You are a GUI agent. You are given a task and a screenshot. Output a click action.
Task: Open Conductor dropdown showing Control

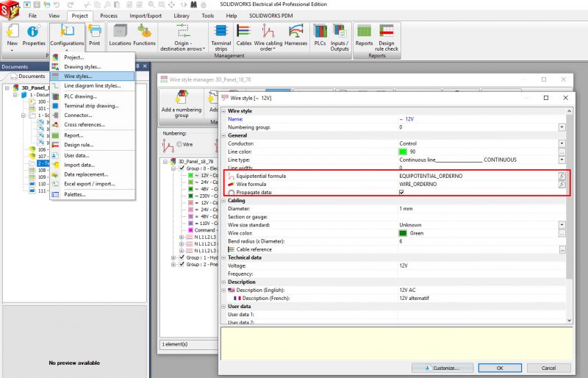(x=562, y=143)
